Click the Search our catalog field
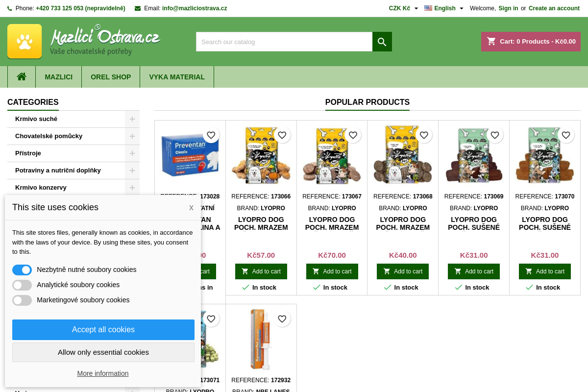Image resolution: width=588 pixels, height=392 pixels. pyautogui.click(x=284, y=42)
